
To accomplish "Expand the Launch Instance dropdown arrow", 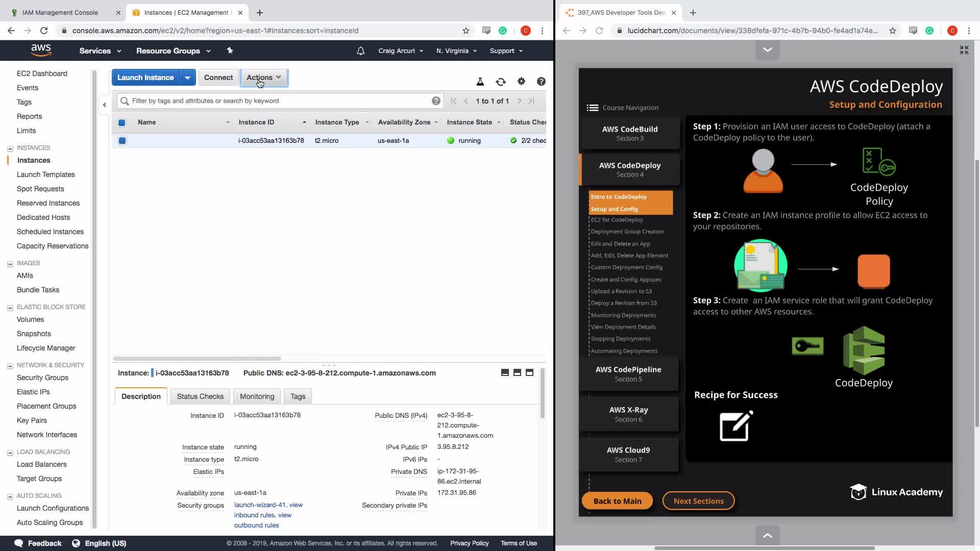I will click(x=187, y=78).
